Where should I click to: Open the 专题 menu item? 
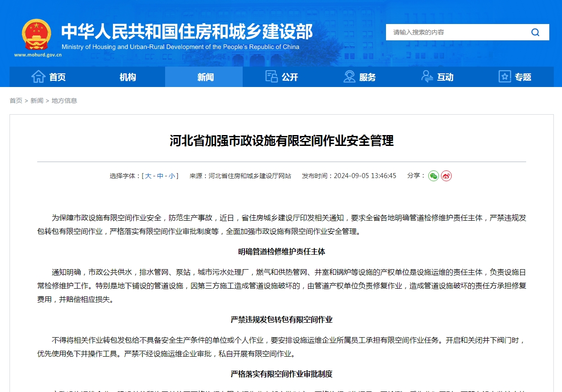523,77
